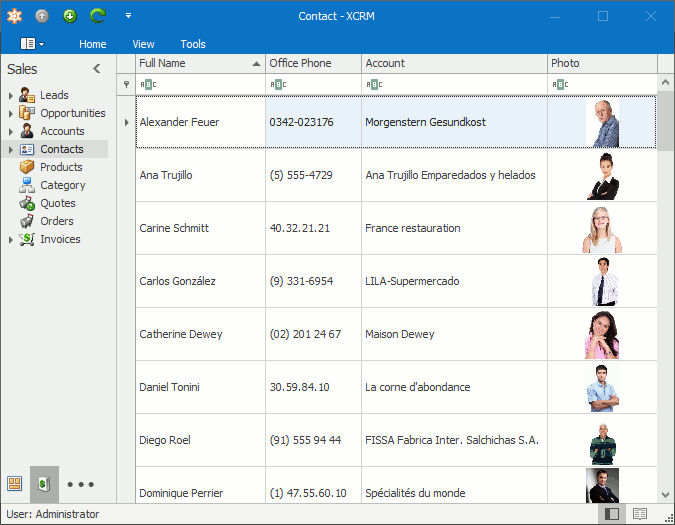Sort by the Office Phone column header
Image resolution: width=675 pixels, height=525 pixels.
pyautogui.click(x=313, y=63)
